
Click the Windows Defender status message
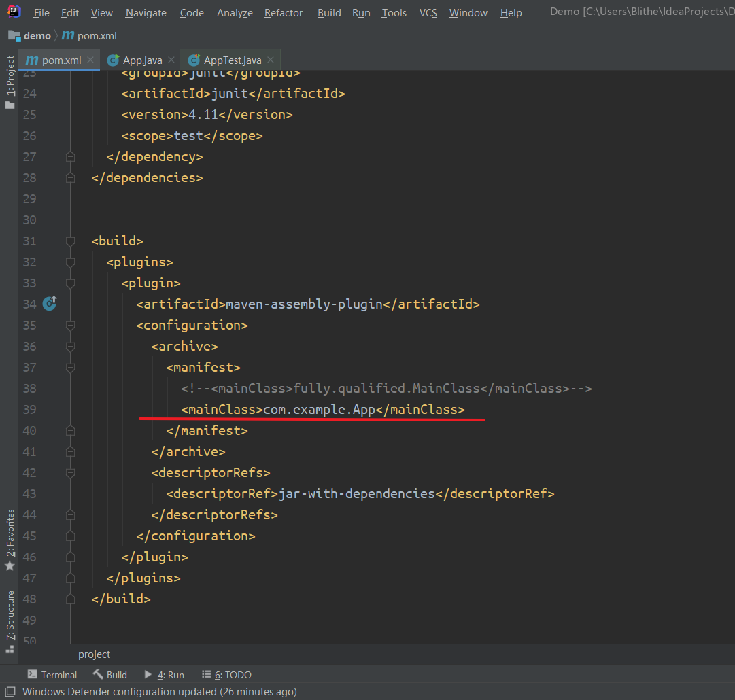[x=159, y=692]
